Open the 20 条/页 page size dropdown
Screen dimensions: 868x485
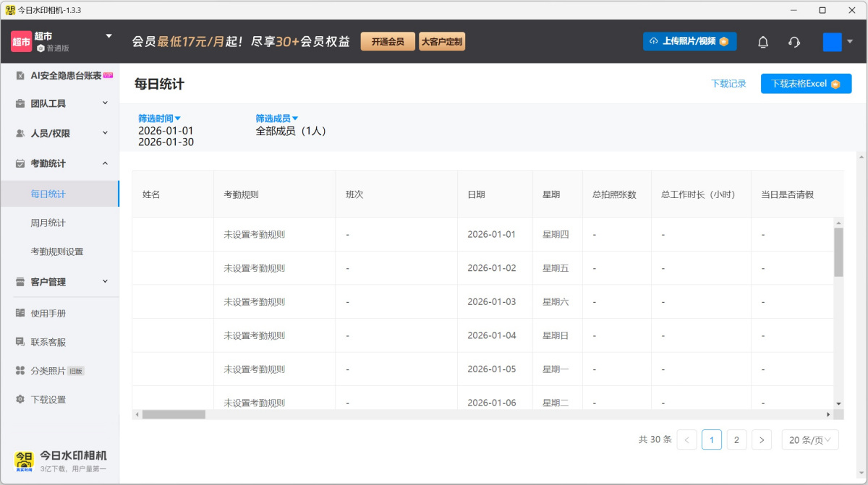tap(809, 439)
